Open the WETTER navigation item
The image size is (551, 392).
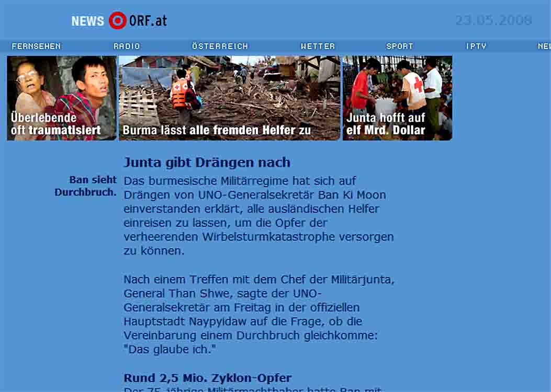click(318, 46)
